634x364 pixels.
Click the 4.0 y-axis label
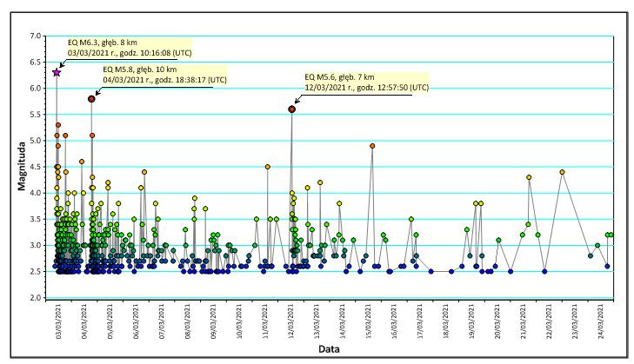coord(36,193)
